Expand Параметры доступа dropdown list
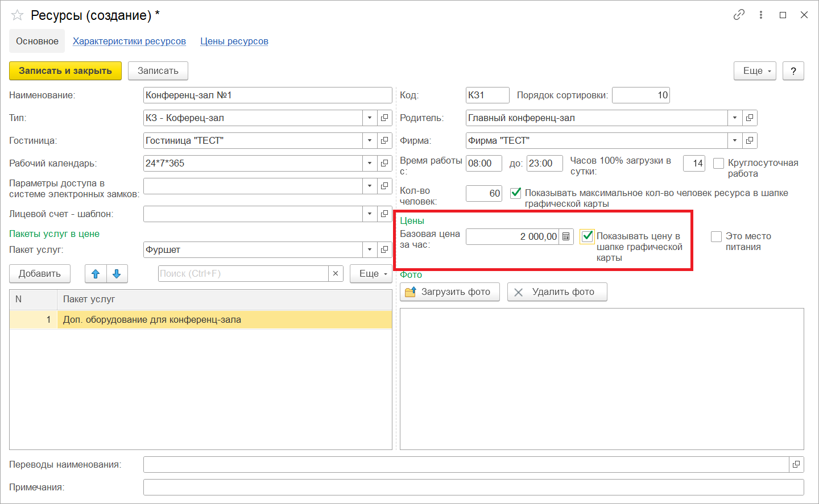Image resolution: width=819 pixels, height=504 pixels. point(370,186)
